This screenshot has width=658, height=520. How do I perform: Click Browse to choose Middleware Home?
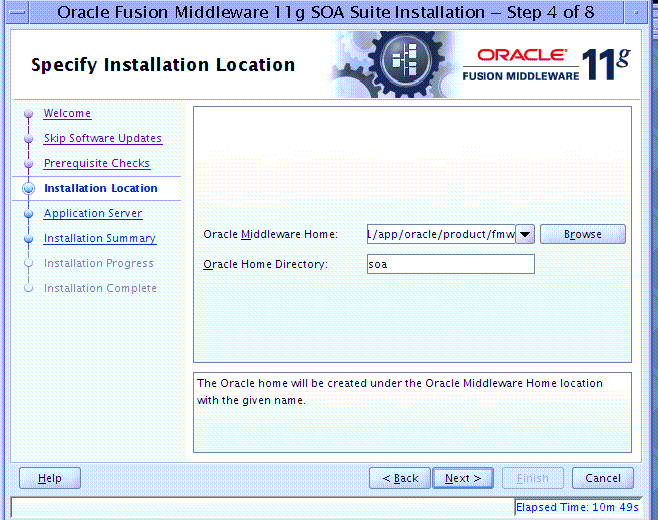[x=582, y=234]
